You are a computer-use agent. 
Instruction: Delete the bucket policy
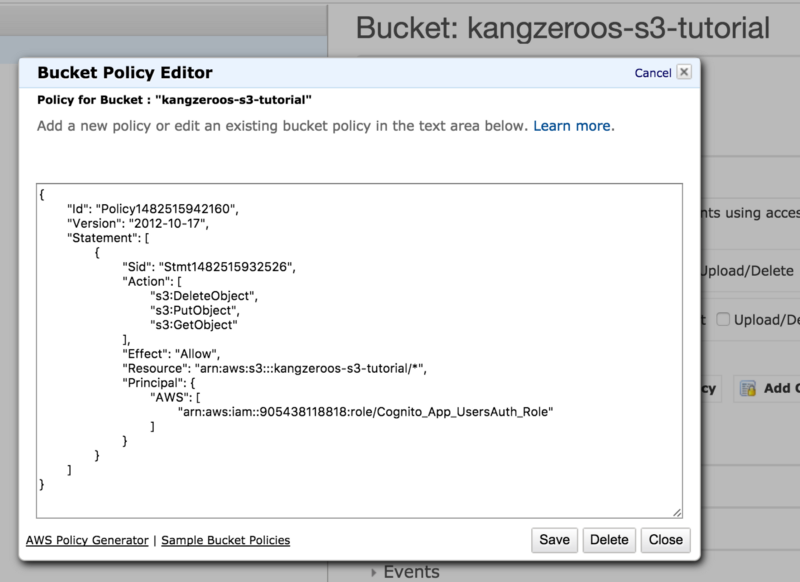point(609,540)
